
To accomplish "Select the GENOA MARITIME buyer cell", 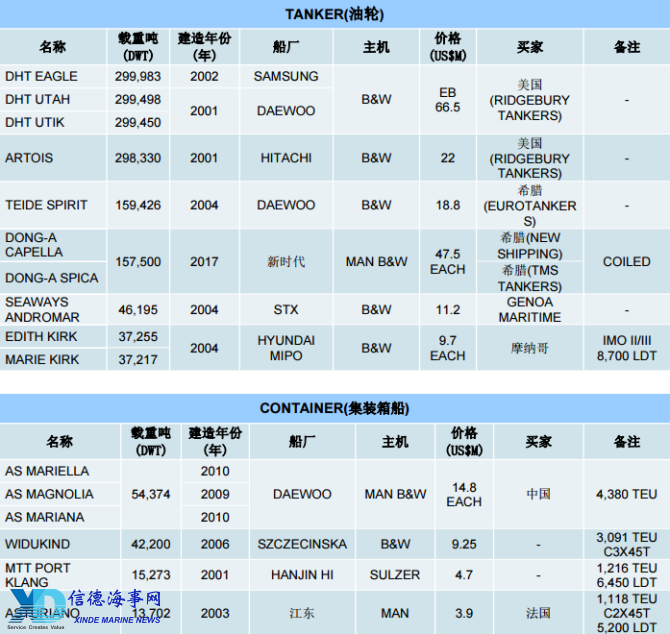I will (x=529, y=310).
